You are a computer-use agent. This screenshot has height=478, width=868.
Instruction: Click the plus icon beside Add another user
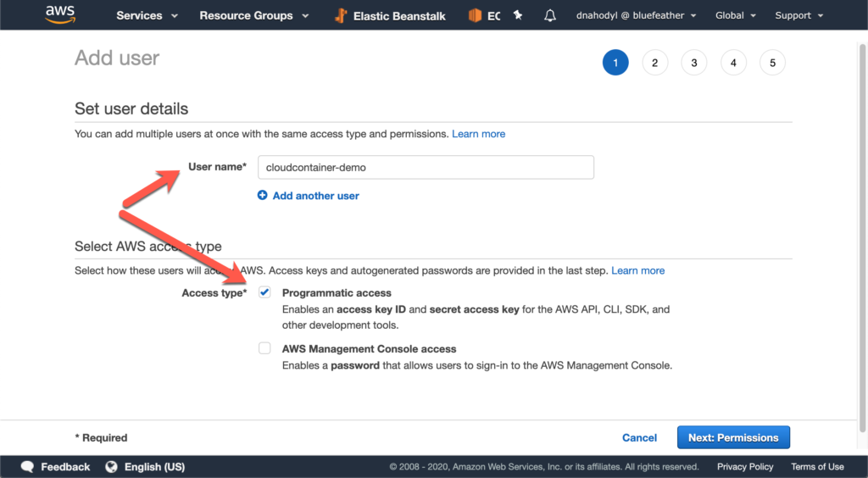coord(263,196)
